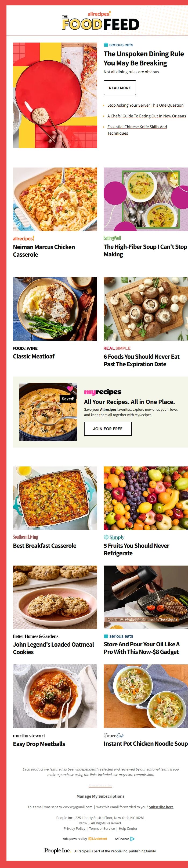
Task: Click the EatingWell brand logo
Action: tap(112, 238)
